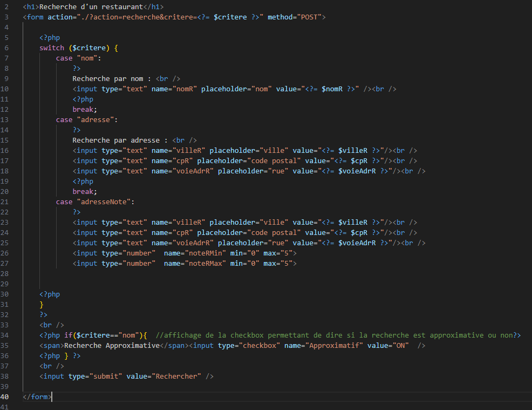Click the green comment starting "//affichage de la checkbox"
This screenshot has height=410, width=532.
pos(334,335)
